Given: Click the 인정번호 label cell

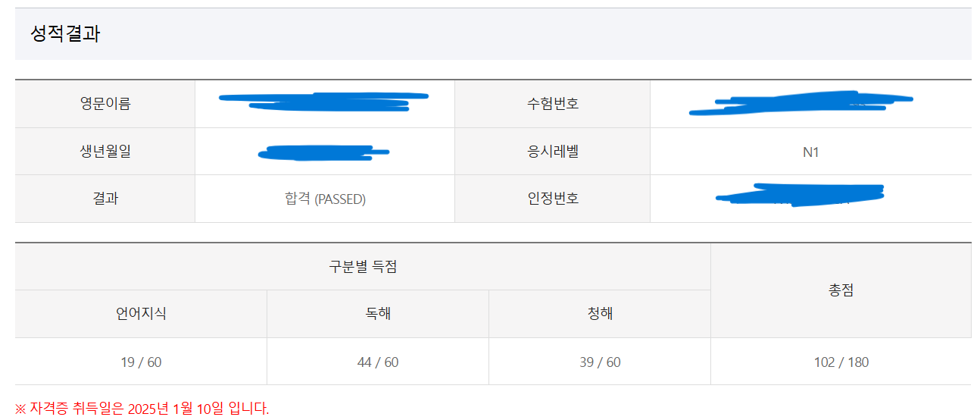Looking at the screenshot, I should [x=552, y=199].
